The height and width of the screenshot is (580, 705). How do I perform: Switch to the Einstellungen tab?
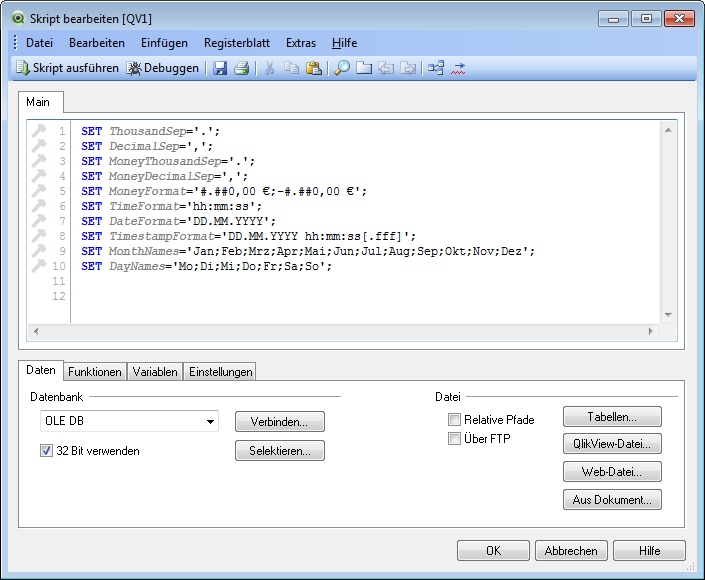pyautogui.click(x=220, y=371)
